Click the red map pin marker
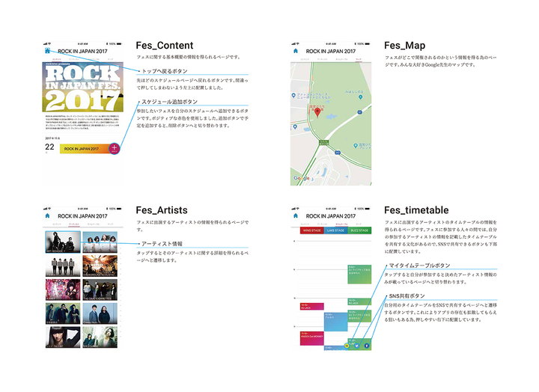This screenshot has height=392, width=539. pyautogui.click(x=317, y=113)
